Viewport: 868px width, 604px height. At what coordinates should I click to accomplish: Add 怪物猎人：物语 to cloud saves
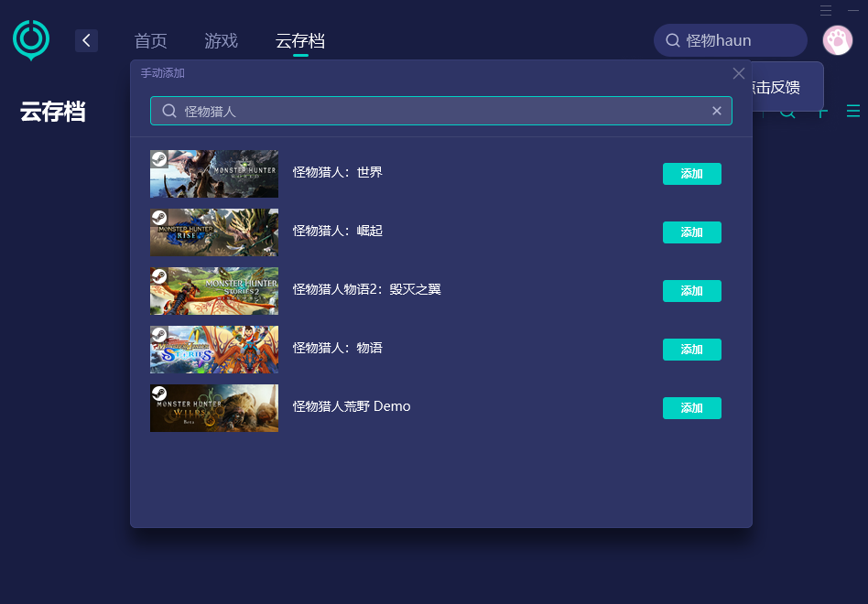pos(692,350)
